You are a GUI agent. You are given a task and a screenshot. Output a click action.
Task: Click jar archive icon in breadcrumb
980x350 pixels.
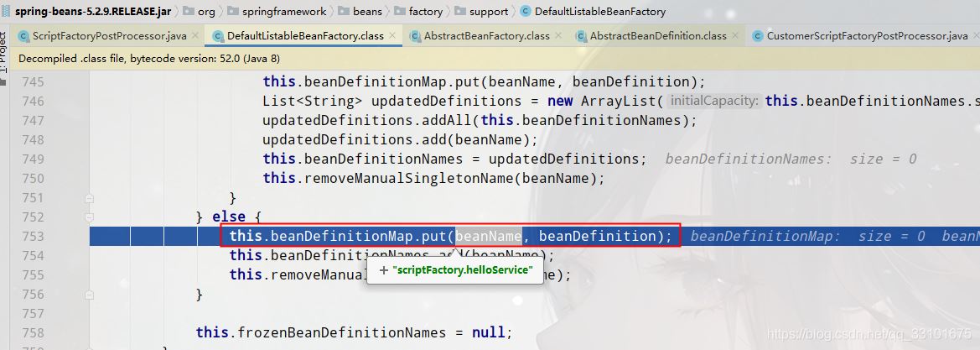[6, 11]
